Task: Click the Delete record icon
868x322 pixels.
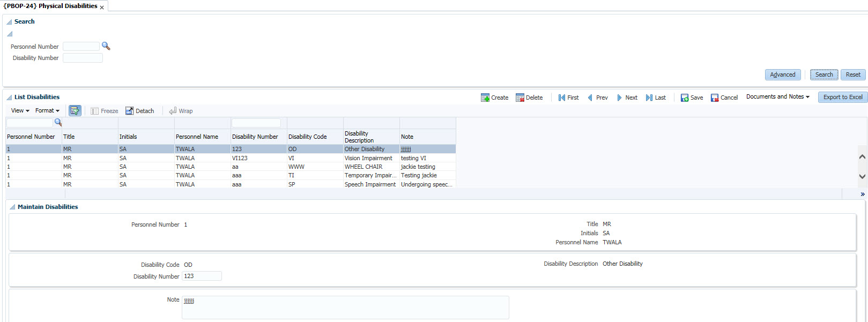Action: (x=520, y=98)
